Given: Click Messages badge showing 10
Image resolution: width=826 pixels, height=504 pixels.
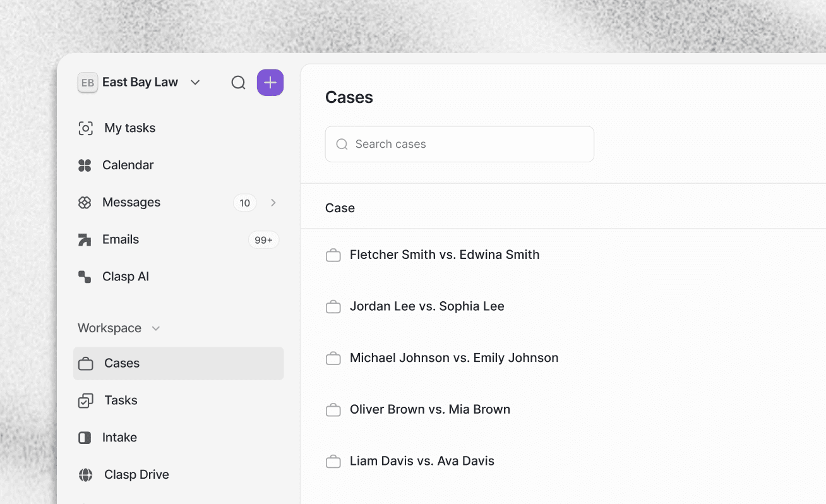Looking at the screenshot, I should pyautogui.click(x=245, y=203).
